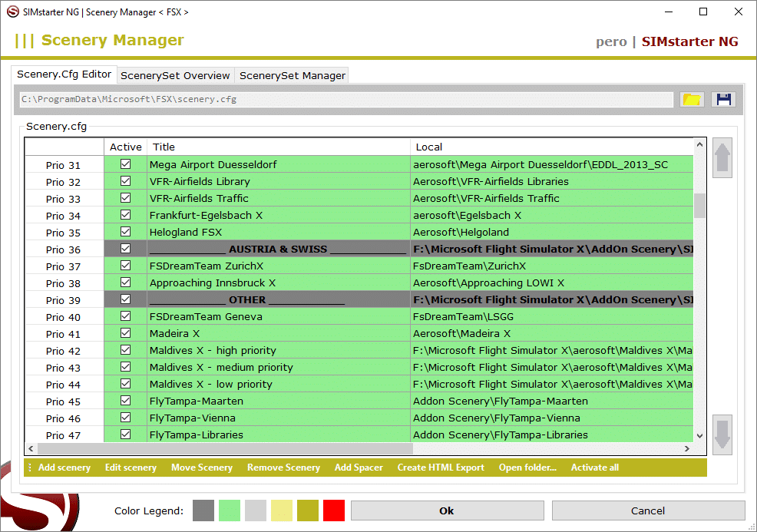Click the toolbar grip handle before Add scenery

pyautogui.click(x=30, y=468)
